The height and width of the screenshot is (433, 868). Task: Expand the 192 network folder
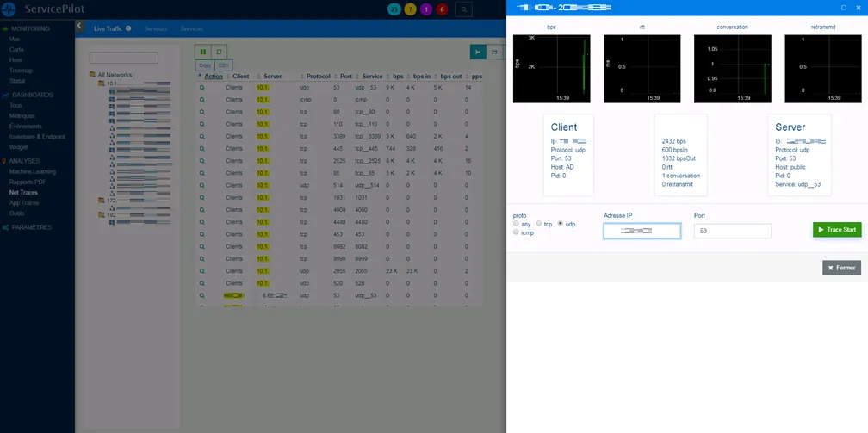click(x=102, y=215)
